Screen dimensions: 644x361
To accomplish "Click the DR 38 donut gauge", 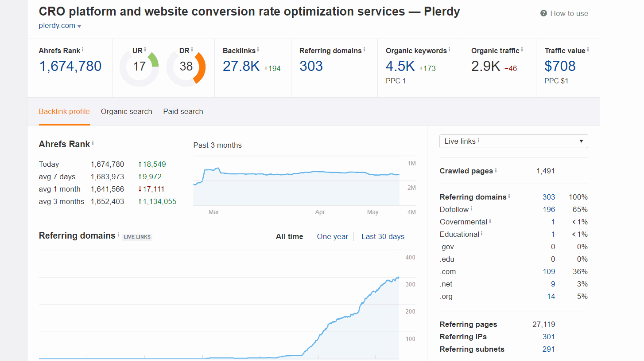I will click(186, 67).
